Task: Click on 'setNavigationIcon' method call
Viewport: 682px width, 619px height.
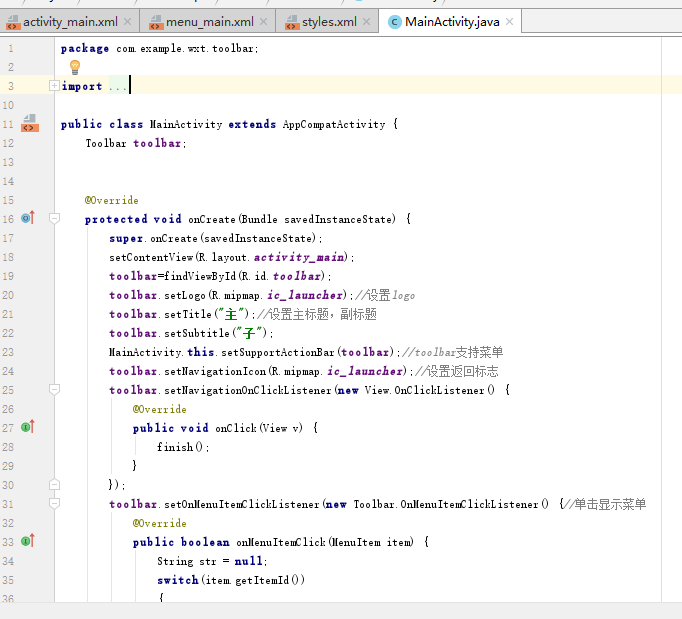Action: pyautogui.click(x=215, y=371)
